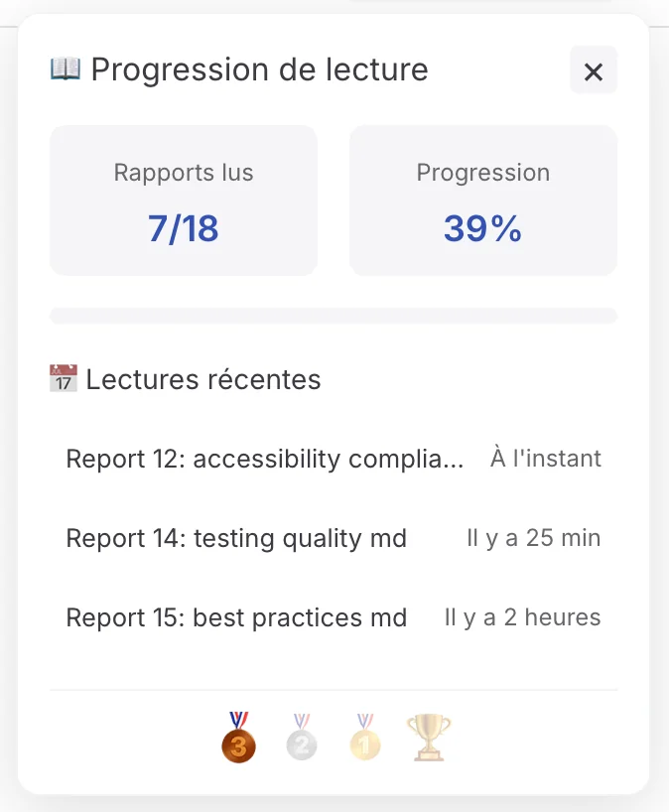Open the Lectures récentes section heading
Viewport: 669px width, 812px height.
click(x=201, y=379)
